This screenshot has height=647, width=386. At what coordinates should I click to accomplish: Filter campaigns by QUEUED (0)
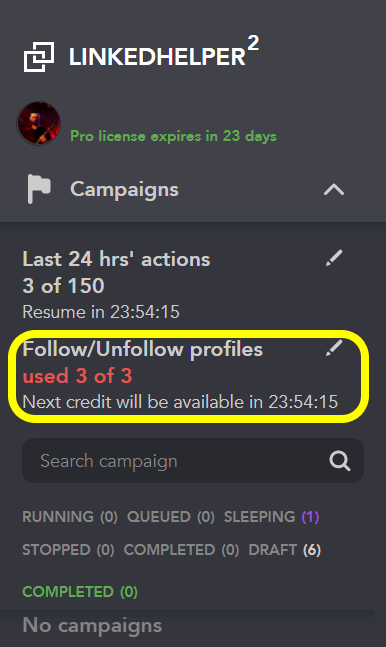(171, 517)
